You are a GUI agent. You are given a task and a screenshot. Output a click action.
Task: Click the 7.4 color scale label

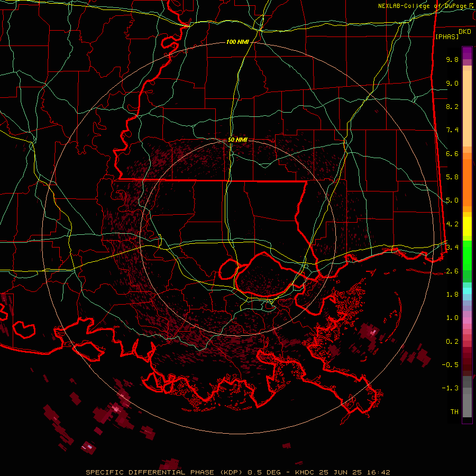[452, 130]
